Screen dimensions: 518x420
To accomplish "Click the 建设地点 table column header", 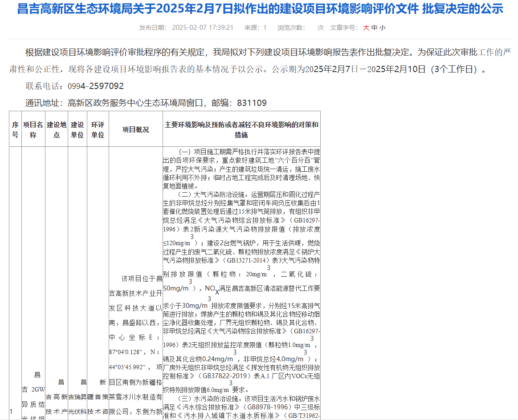I will click(57, 129).
